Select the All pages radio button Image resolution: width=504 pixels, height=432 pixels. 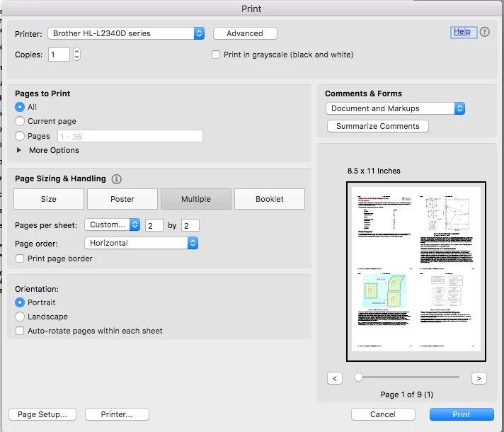click(20, 107)
